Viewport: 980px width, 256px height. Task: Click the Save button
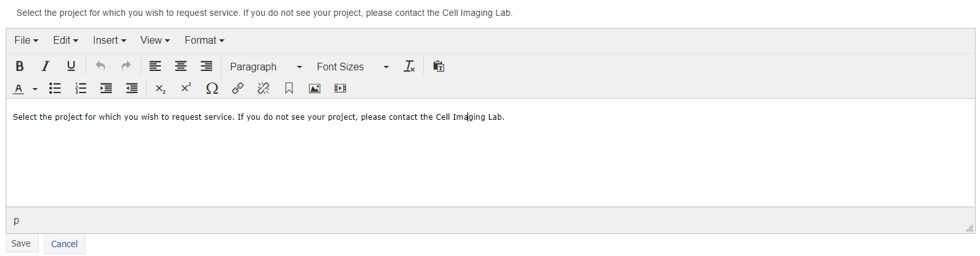[x=21, y=244]
